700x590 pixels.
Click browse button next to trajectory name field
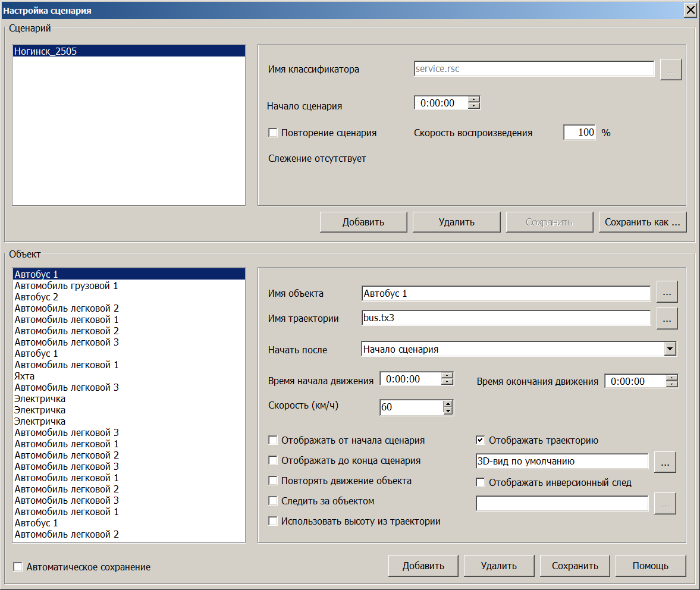(x=667, y=319)
